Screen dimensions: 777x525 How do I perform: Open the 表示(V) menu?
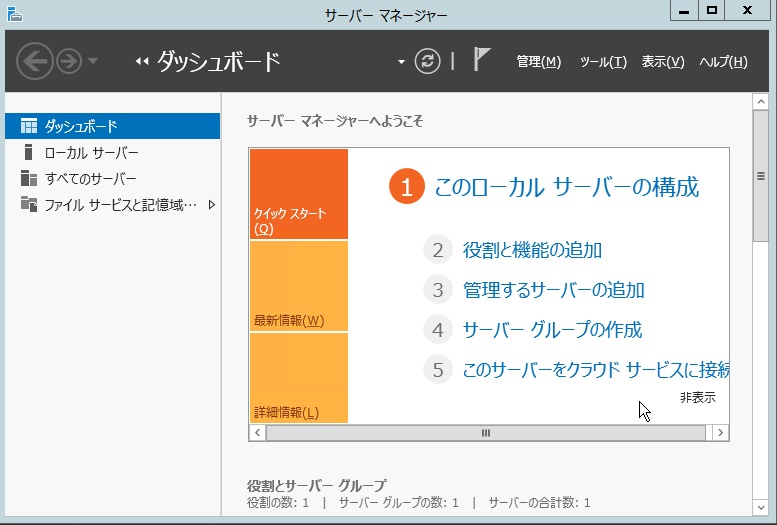pyautogui.click(x=662, y=62)
